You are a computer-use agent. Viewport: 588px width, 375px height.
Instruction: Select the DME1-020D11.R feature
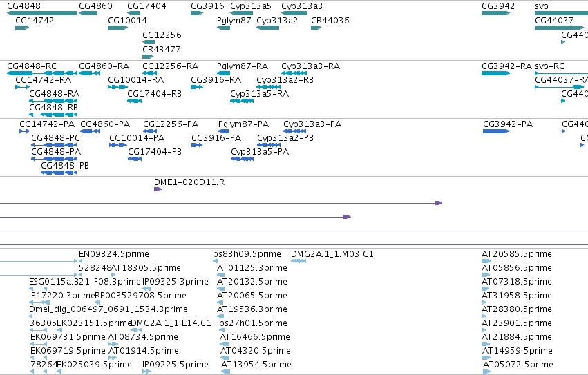point(189,182)
